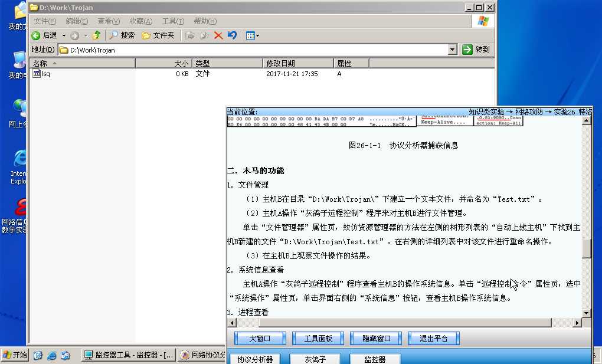Sort by the 属性 column header
This screenshot has width=602, height=364.
[x=351, y=63]
